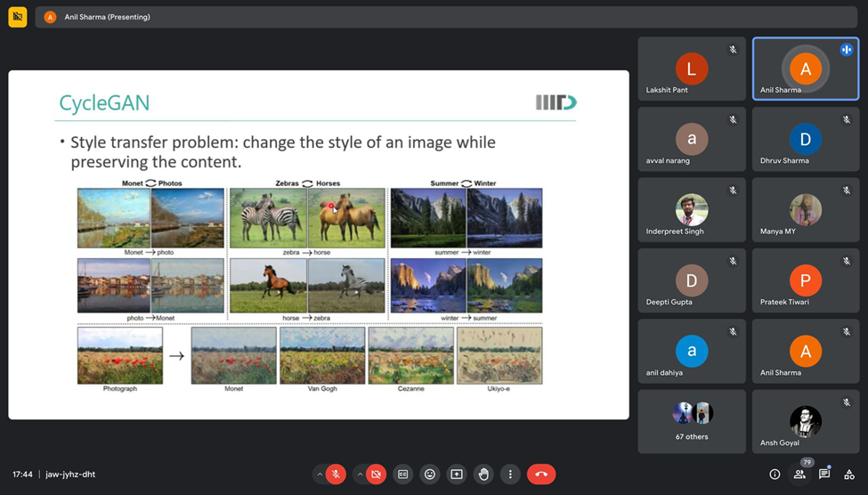This screenshot has height=495, width=868.
Task: Click the zebra to horse example image
Action: (x=307, y=217)
